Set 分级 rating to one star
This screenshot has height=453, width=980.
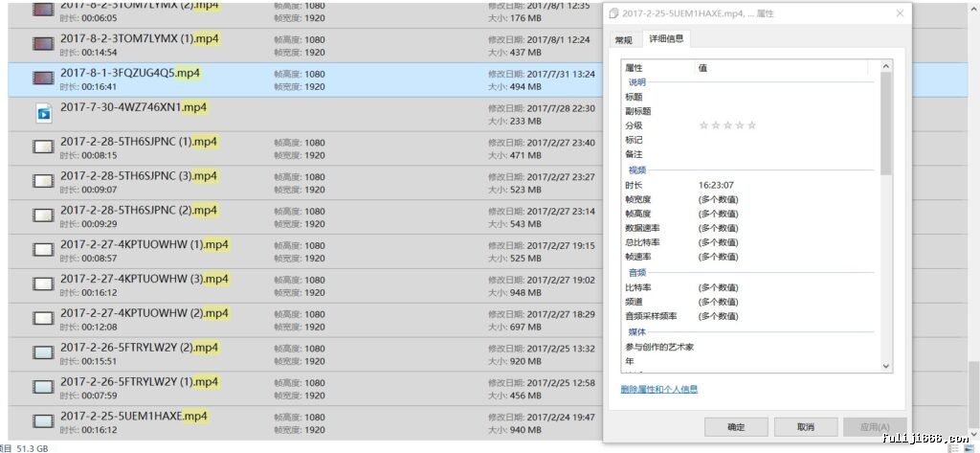tap(703, 125)
